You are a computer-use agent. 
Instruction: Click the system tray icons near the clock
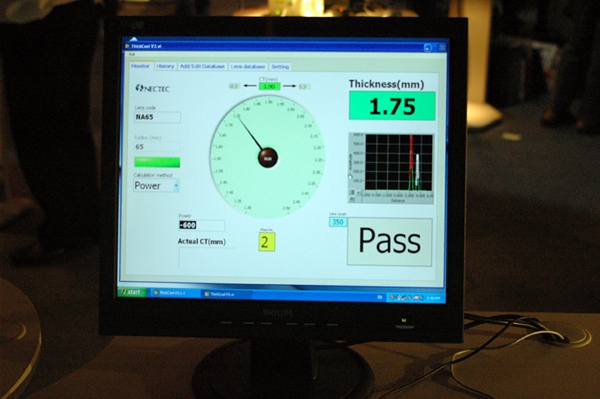coord(407,297)
